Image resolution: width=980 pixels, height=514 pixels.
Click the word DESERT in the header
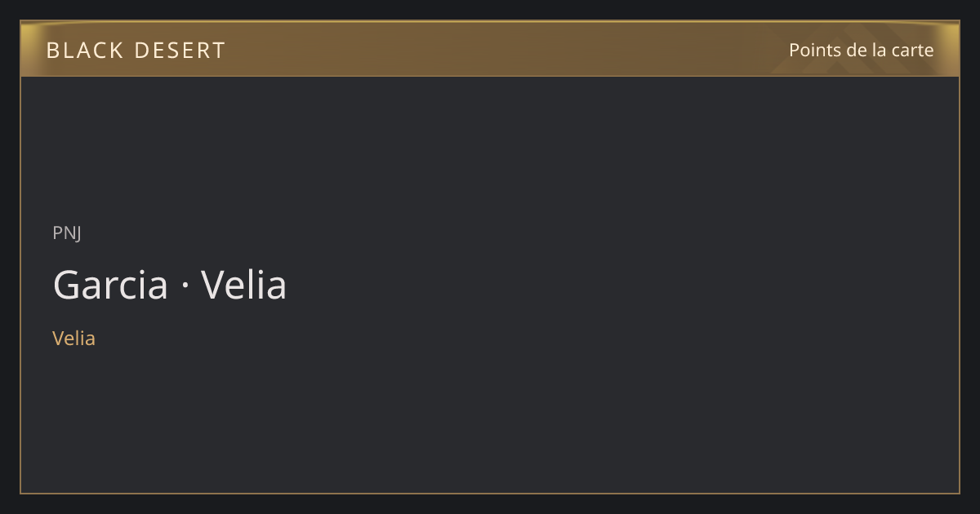[180, 50]
